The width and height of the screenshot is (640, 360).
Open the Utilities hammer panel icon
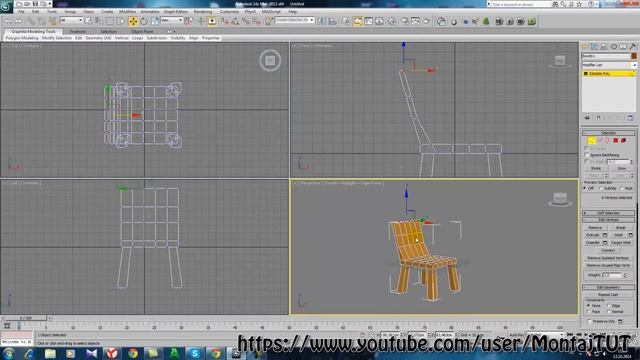click(633, 47)
